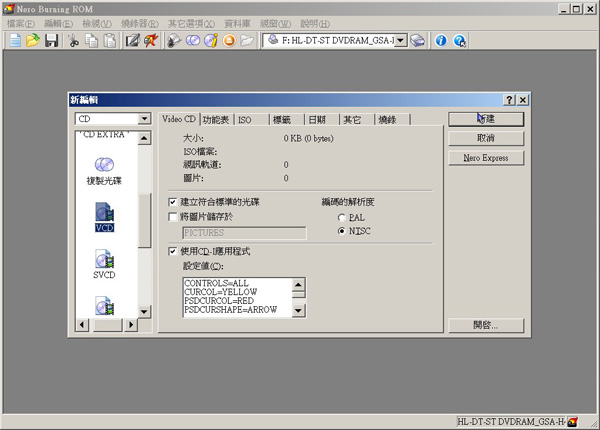
Task: Toggle the 建立符合標準的光碟 checkbox
Action: pyautogui.click(x=173, y=202)
